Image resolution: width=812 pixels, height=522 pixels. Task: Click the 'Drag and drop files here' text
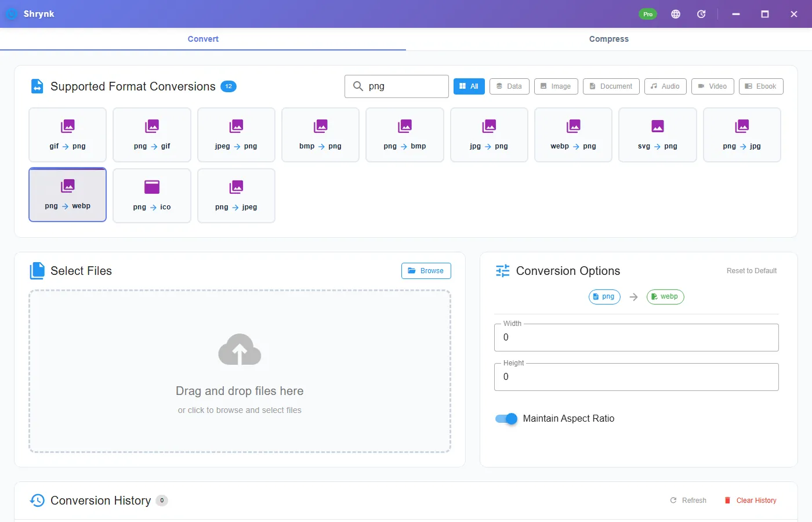click(x=240, y=391)
